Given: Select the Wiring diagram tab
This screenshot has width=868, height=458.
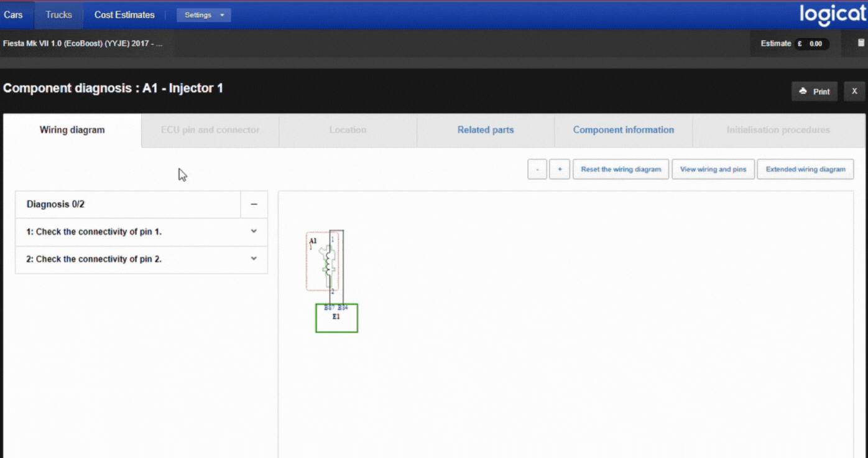Looking at the screenshot, I should (x=72, y=130).
